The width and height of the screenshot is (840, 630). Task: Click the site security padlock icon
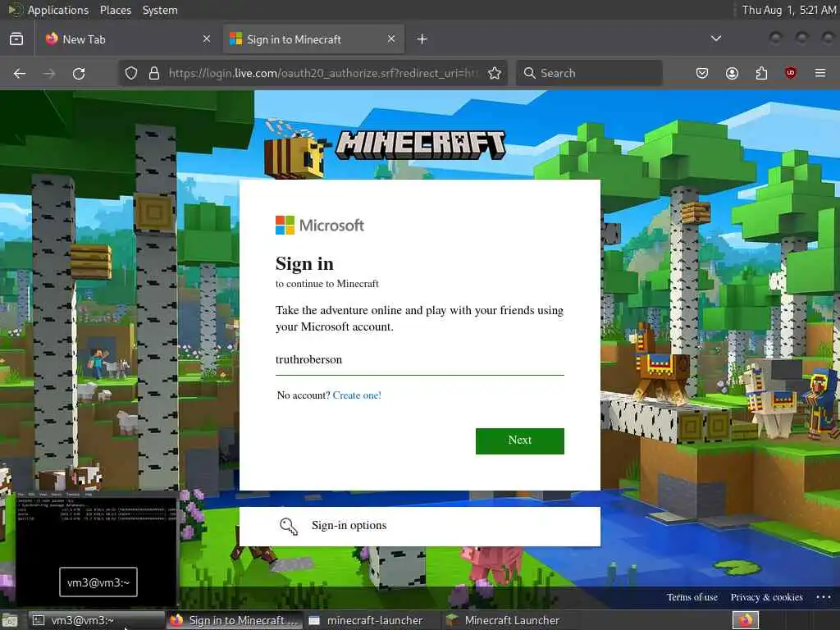(154, 73)
